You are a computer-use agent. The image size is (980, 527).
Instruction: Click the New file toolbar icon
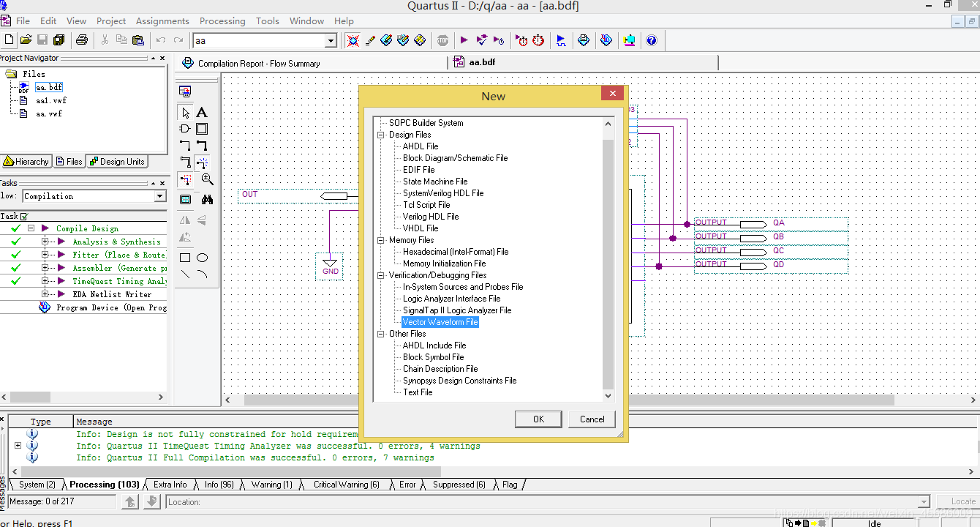pyautogui.click(x=9, y=40)
